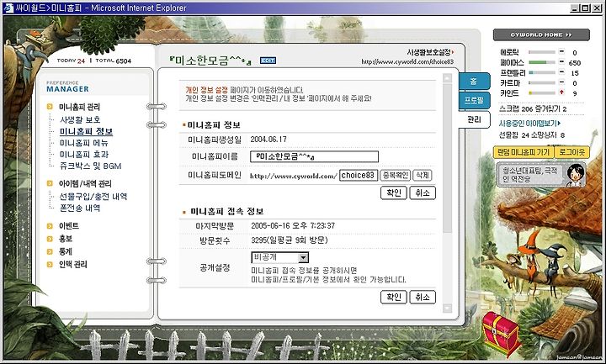
Task: Open 쥬크박스 및 BGM in the sidebar
Action: coord(90,166)
